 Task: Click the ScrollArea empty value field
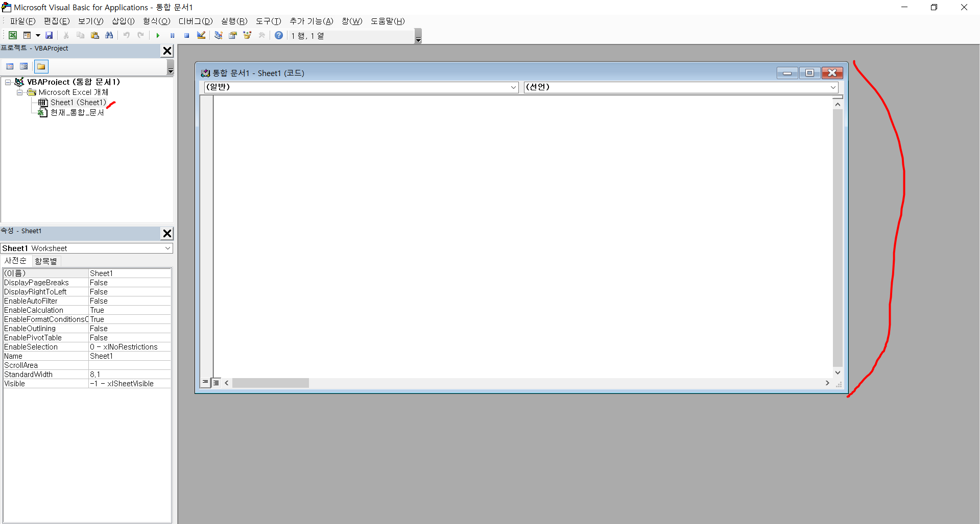point(130,365)
